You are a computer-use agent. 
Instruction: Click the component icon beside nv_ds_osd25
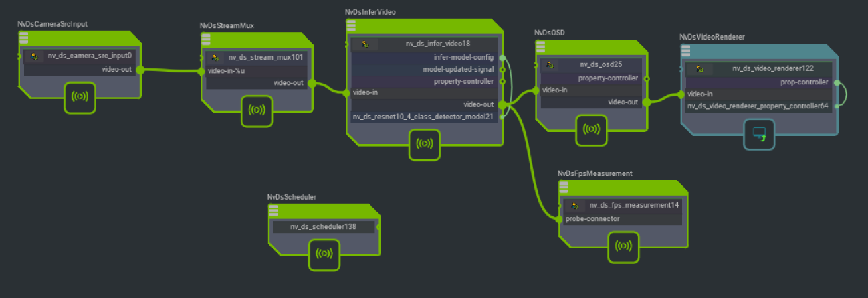pos(549,65)
